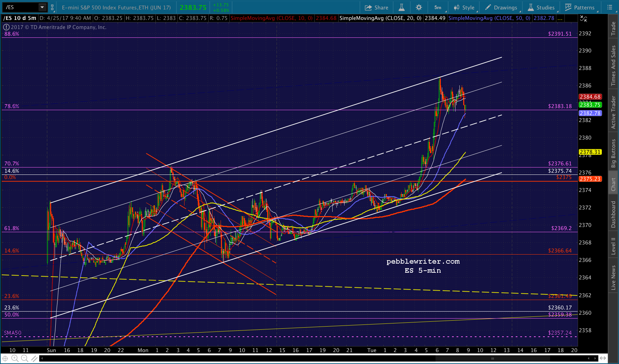Open the Patterns menu
This screenshot has width=619, height=364.
pos(580,7)
